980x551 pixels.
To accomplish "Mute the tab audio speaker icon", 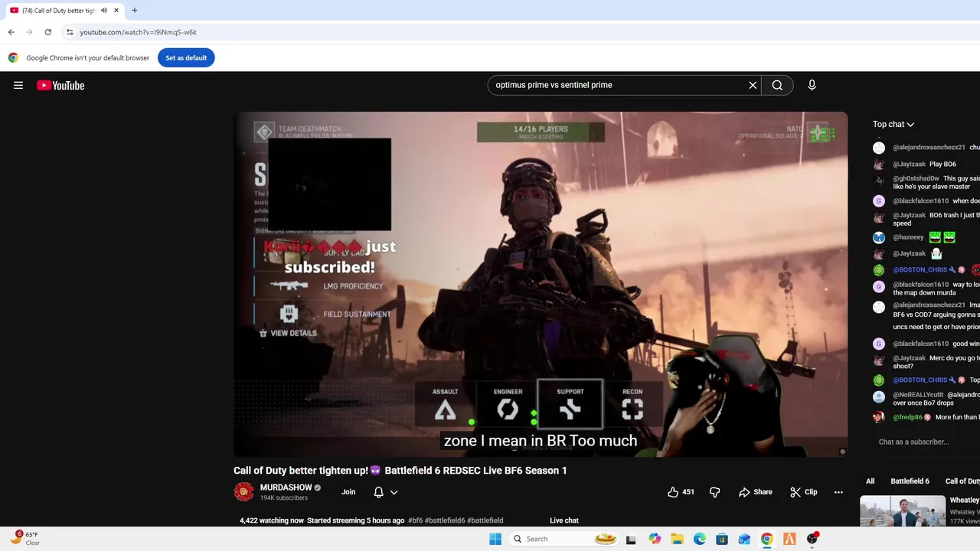I will coord(103,11).
